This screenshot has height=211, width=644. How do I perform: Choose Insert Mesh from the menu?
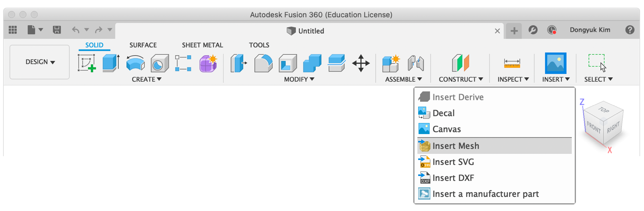click(x=495, y=146)
